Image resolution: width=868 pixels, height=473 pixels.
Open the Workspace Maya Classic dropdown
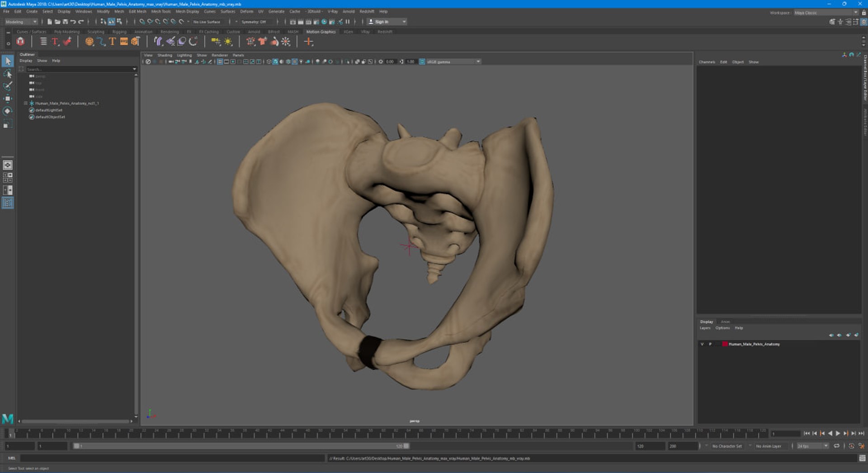coord(826,13)
